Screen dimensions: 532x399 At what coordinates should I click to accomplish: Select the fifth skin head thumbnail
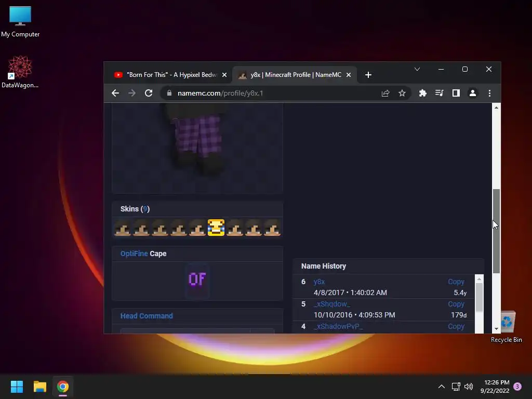197,228
